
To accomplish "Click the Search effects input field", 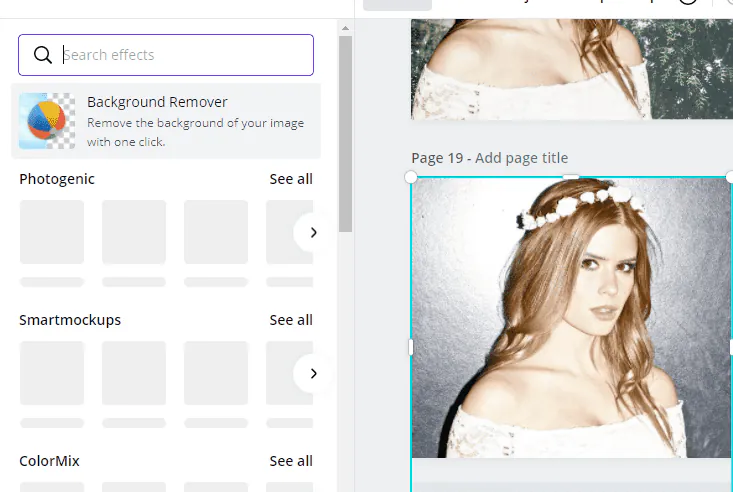I will tap(166, 55).
